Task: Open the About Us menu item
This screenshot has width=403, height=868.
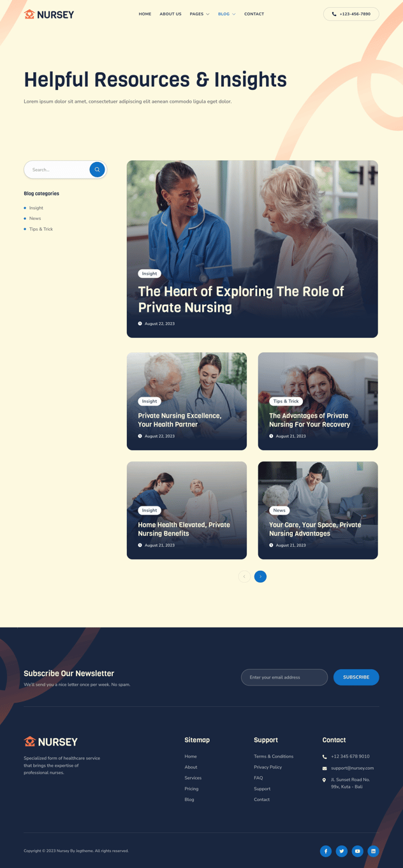Action: coord(170,14)
